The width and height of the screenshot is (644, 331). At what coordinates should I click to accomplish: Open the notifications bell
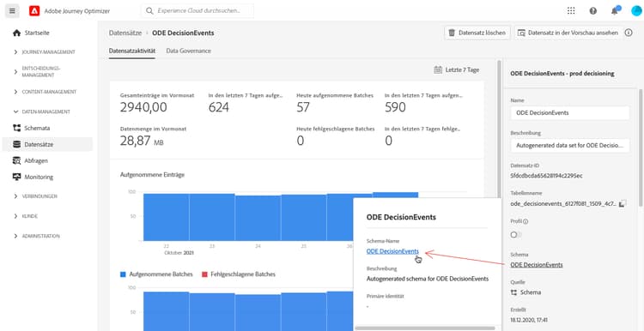coord(615,10)
